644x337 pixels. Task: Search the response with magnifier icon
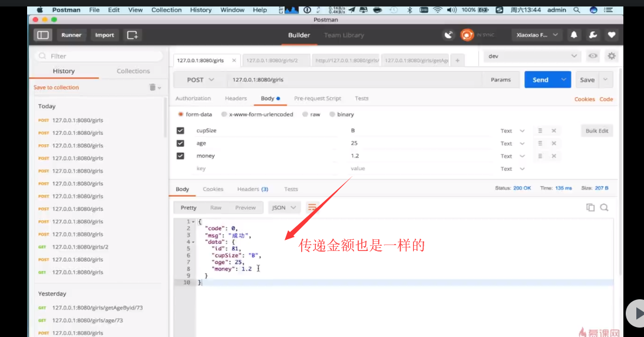coord(604,207)
